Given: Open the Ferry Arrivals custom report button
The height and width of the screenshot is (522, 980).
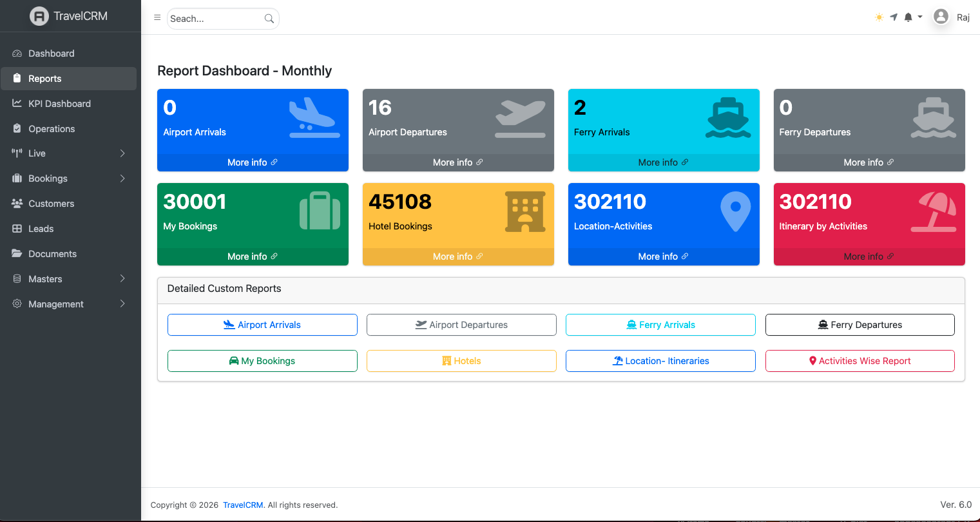Looking at the screenshot, I should coord(660,325).
